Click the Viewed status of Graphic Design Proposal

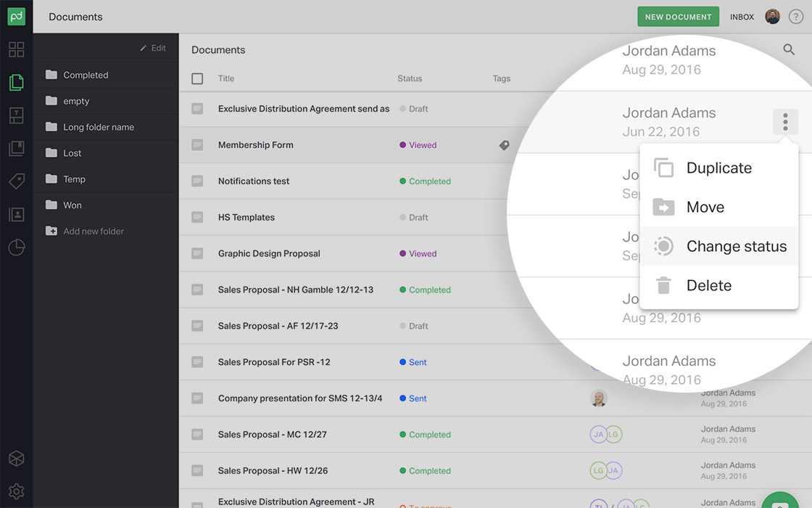pos(418,253)
